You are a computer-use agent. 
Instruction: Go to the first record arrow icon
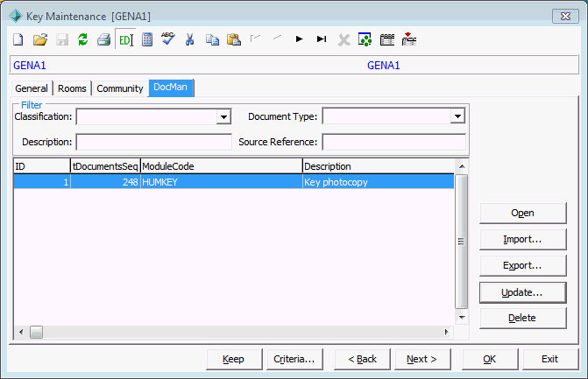[x=255, y=39]
